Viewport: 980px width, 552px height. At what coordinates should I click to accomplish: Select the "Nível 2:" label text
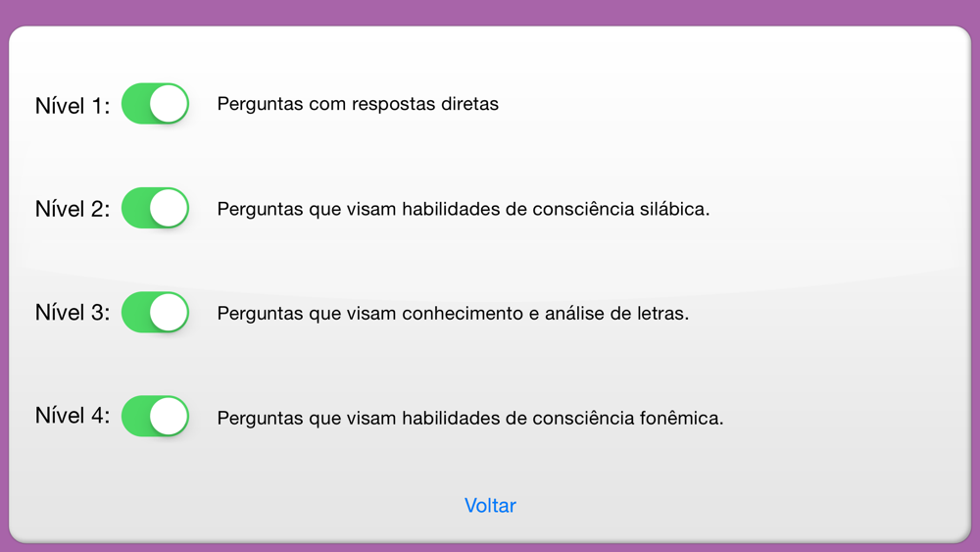73,209
